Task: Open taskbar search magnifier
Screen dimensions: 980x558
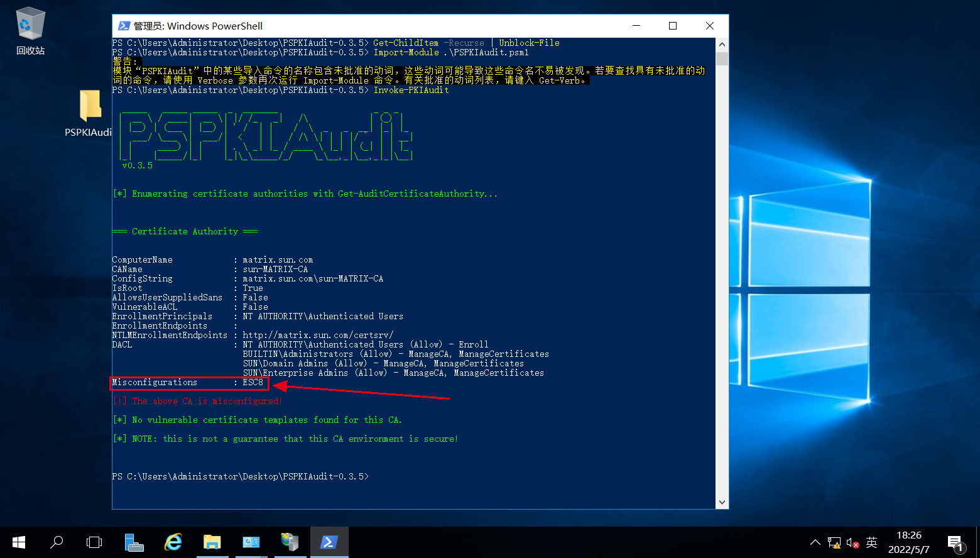Action: pos(57,542)
